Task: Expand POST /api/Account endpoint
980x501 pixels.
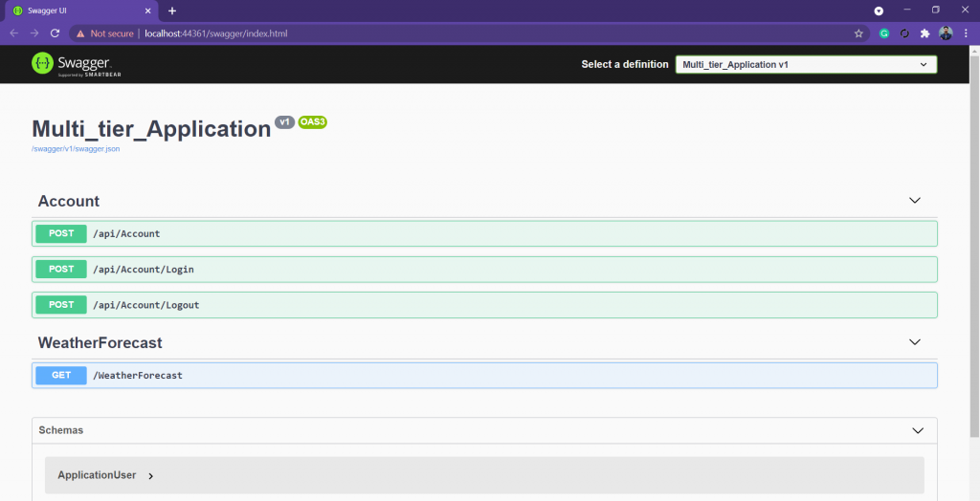Action: (x=484, y=233)
